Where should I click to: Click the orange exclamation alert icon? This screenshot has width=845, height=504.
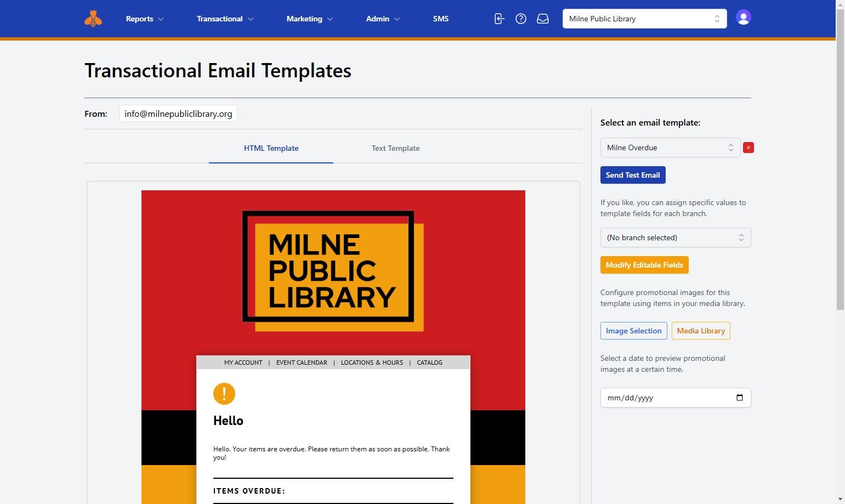tap(224, 393)
